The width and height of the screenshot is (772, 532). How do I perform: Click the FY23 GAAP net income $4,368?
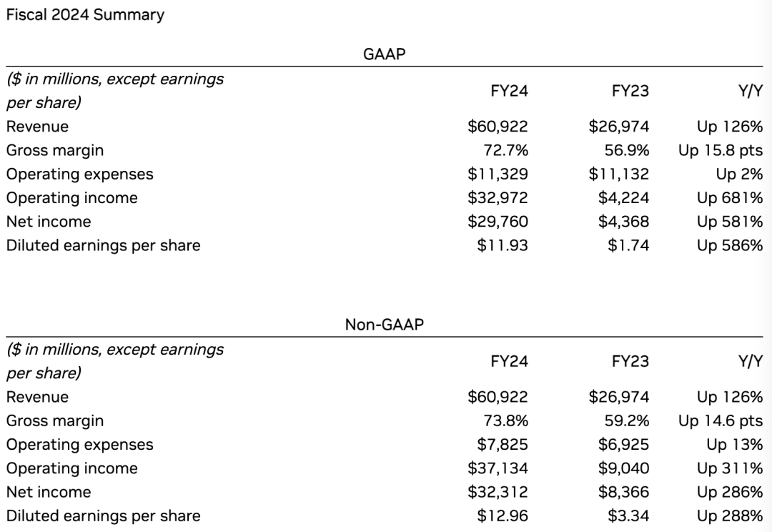623,221
